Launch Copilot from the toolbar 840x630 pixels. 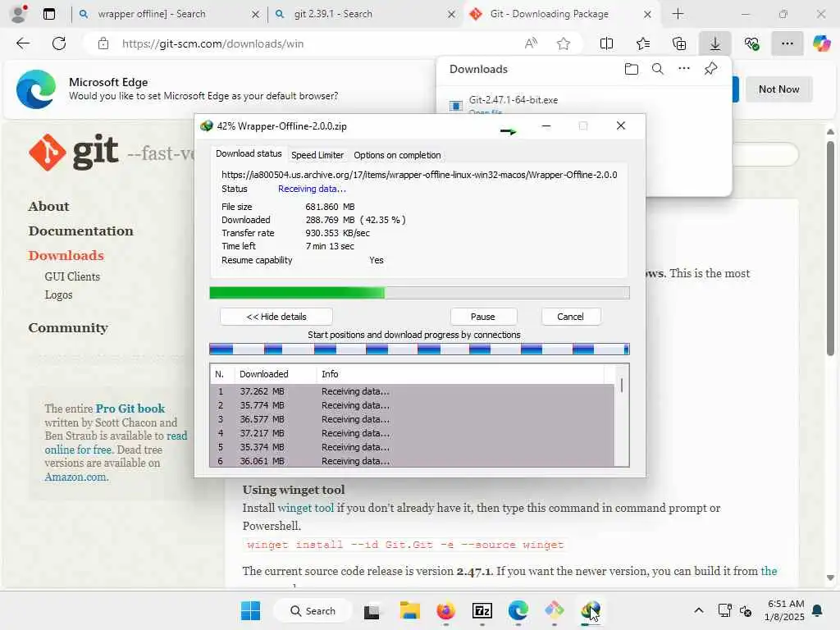[821, 43]
